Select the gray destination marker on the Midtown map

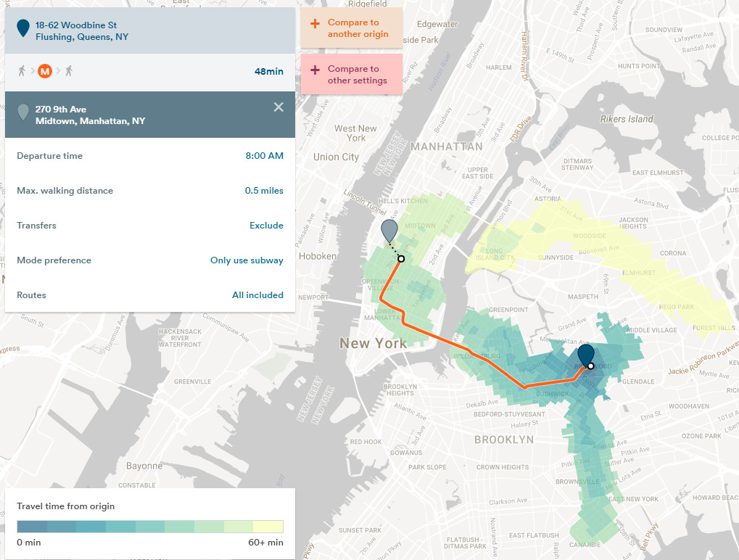(389, 232)
